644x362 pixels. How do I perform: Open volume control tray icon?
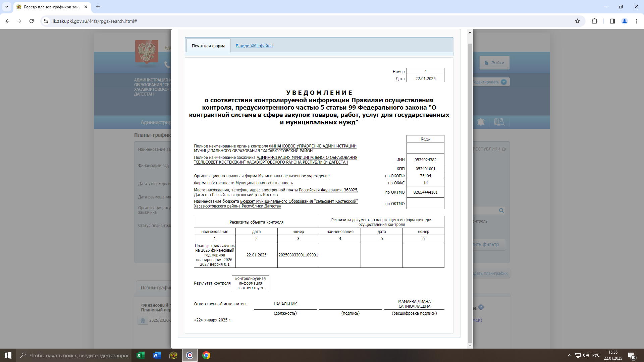tap(586, 355)
